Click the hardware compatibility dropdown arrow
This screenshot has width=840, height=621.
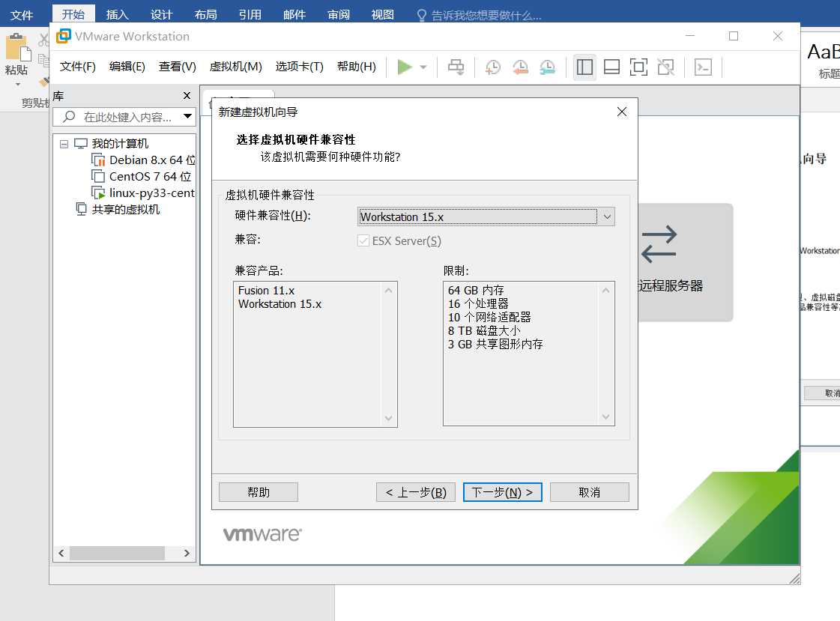(607, 216)
